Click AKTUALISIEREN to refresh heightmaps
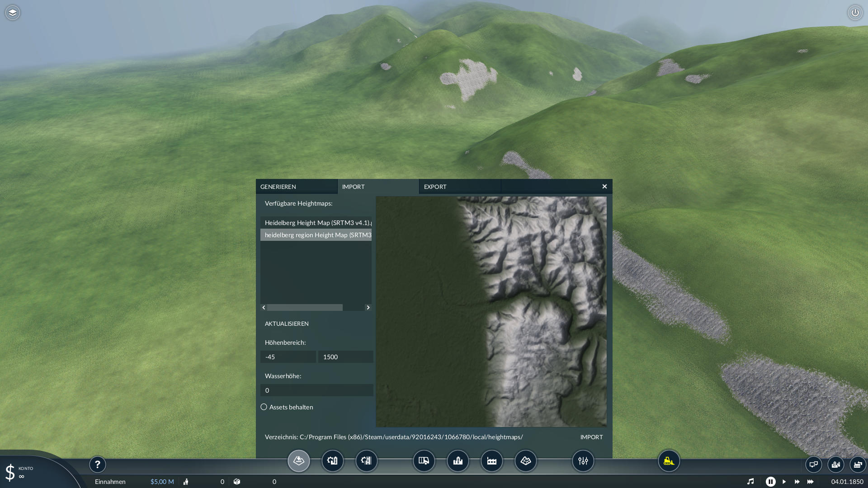 point(287,324)
